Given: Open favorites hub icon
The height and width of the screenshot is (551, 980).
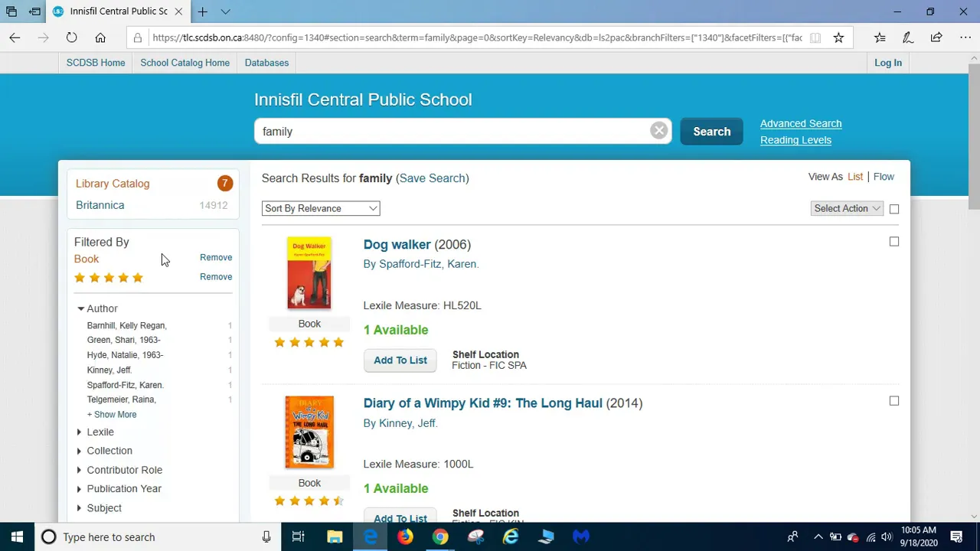Looking at the screenshot, I should pyautogui.click(x=880, y=37).
